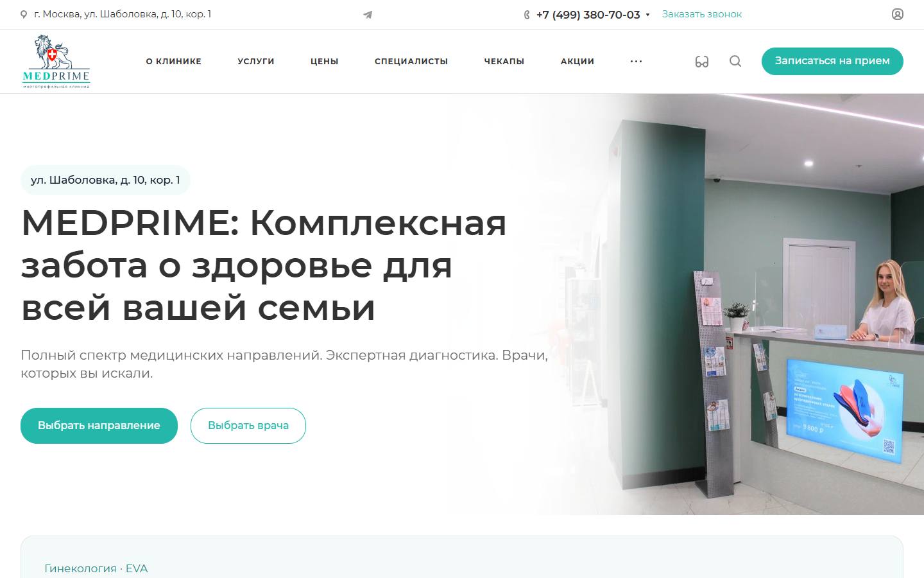Viewport: 924px width, 578px height.
Task: Expand the phone numbers dropdown arrow
Action: [x=647, y=15]
